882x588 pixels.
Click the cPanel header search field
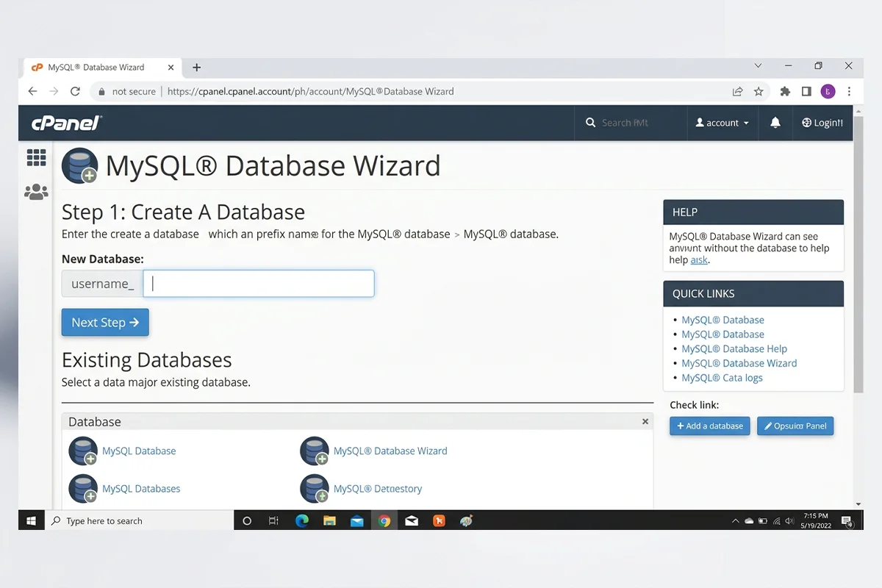click(630, 123)
